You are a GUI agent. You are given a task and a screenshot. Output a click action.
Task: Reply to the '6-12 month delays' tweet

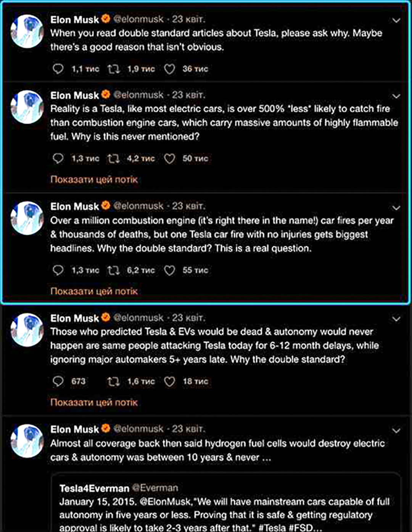[58, 381]
